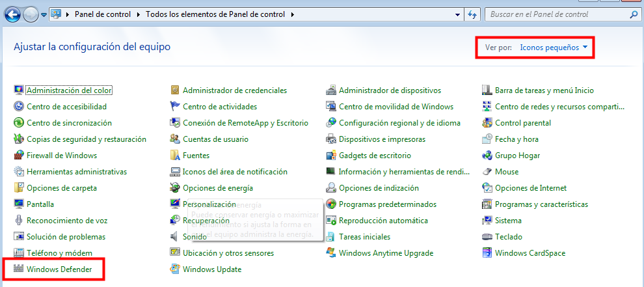The image size is (644, 287).
Task: Select 'Todos los elementos de Panel de control' breadcrumb
Action: coord(217,14)
